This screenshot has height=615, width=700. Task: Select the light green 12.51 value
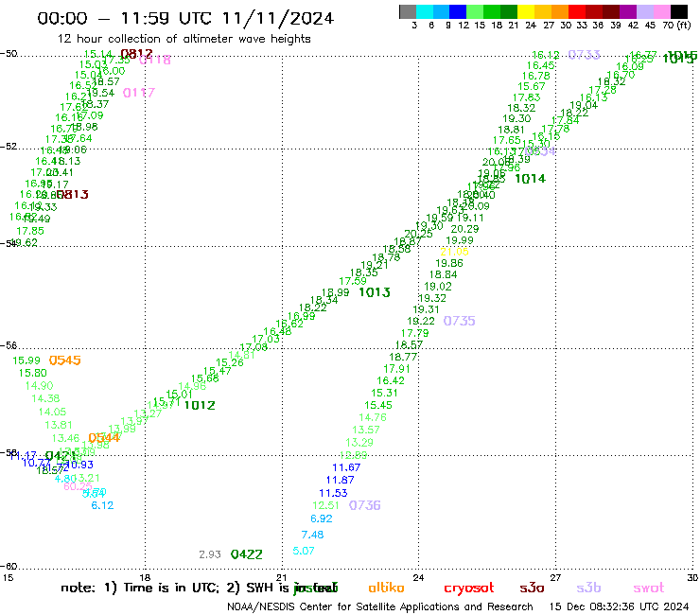[326, 505]
